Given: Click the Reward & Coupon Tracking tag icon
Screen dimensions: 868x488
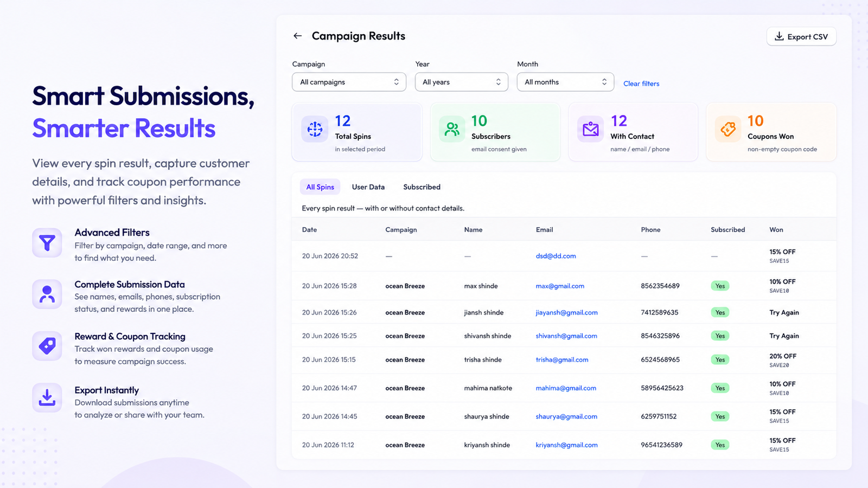Looking at the screenshot, I should [x=47, y=346].
